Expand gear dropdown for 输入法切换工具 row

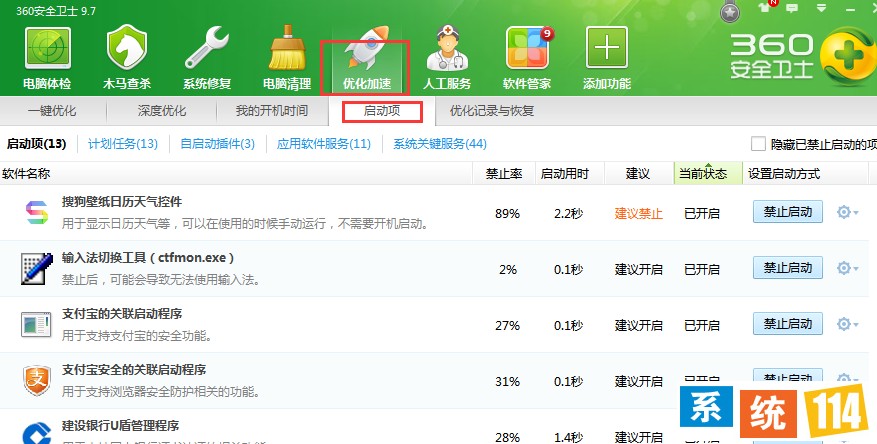847,269
